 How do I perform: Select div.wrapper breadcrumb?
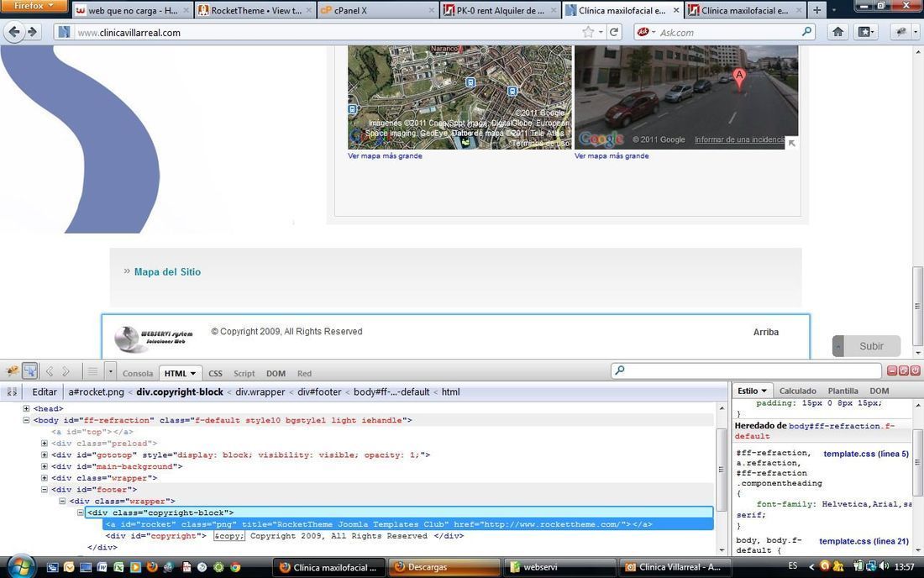(x=260, y=391)
